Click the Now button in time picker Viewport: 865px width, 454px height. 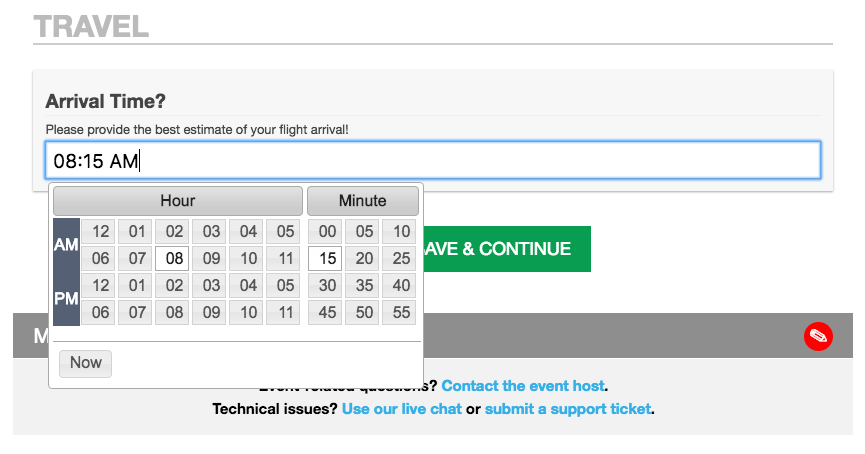pos(85,363)
